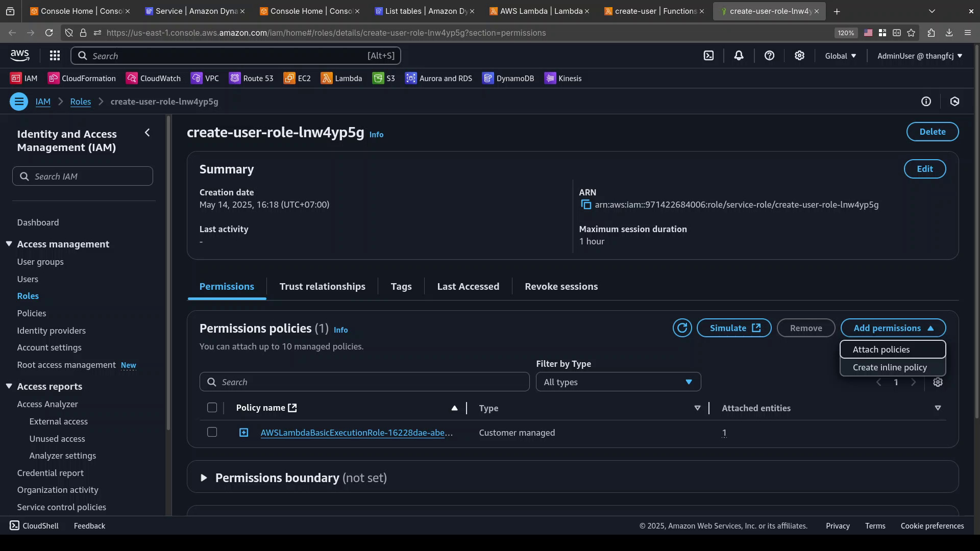Image resolution: width=980 pixels, height=551 pixels.
Task: Expand the Permissions boundary section
Action: [204, 478]
